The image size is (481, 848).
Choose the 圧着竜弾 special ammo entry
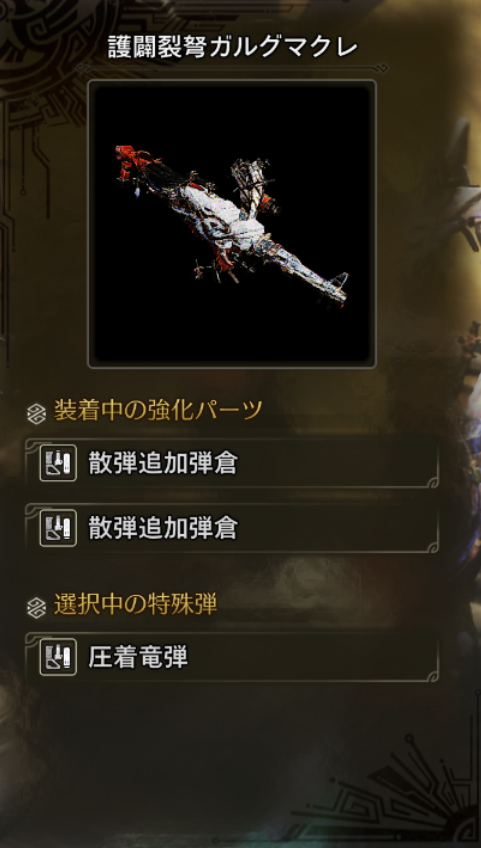click(x=232, y=657)
